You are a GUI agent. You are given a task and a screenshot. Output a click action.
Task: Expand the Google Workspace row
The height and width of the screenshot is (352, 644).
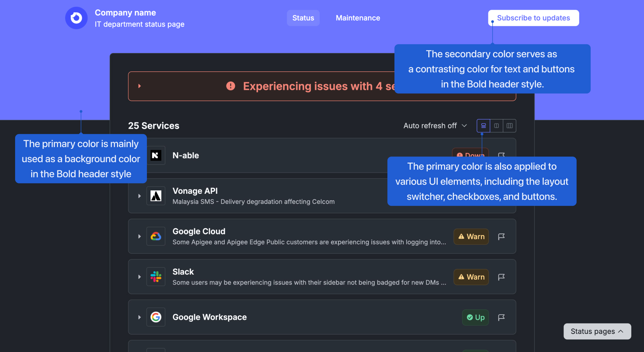coord(140,317)
